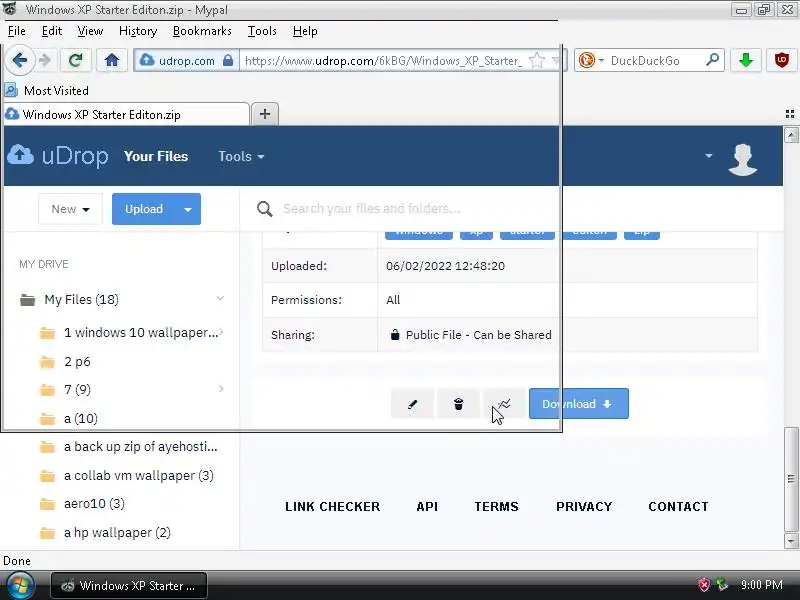Image resolution: width=800 pixels, height=600 pixels.
Task: Open the green Downloads arrow
Action: [x=746, y=61]
